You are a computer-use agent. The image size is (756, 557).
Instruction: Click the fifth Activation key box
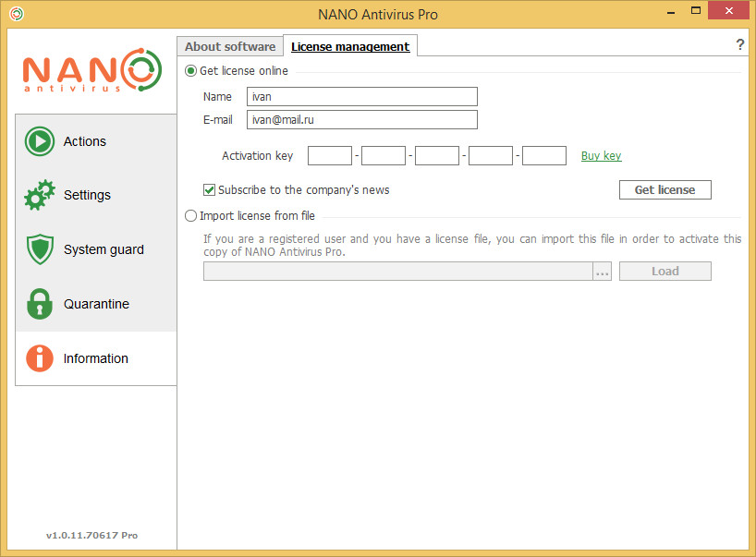click(543, 155)
